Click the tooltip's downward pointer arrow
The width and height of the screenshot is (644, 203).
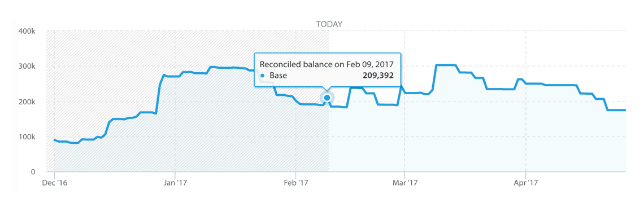tap(327, 90)
